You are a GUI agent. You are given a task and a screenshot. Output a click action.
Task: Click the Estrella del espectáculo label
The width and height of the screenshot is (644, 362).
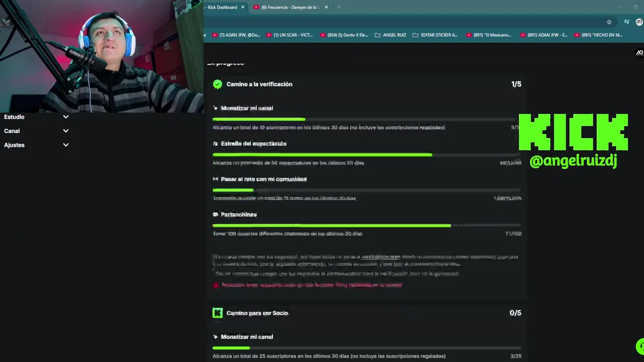pyautogui.click(x=254, y=144)
